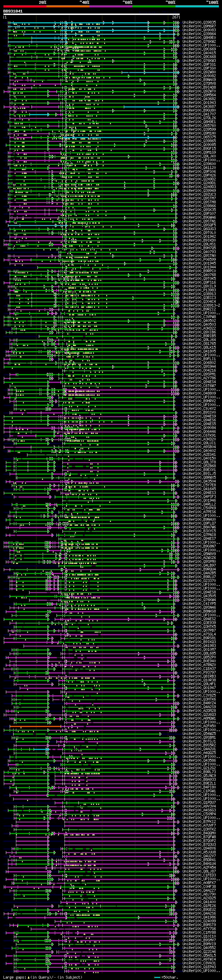Screen dimensions: 222x980
Task: Click the label UniRef100_Q9C668
Action: pos(199,57)
